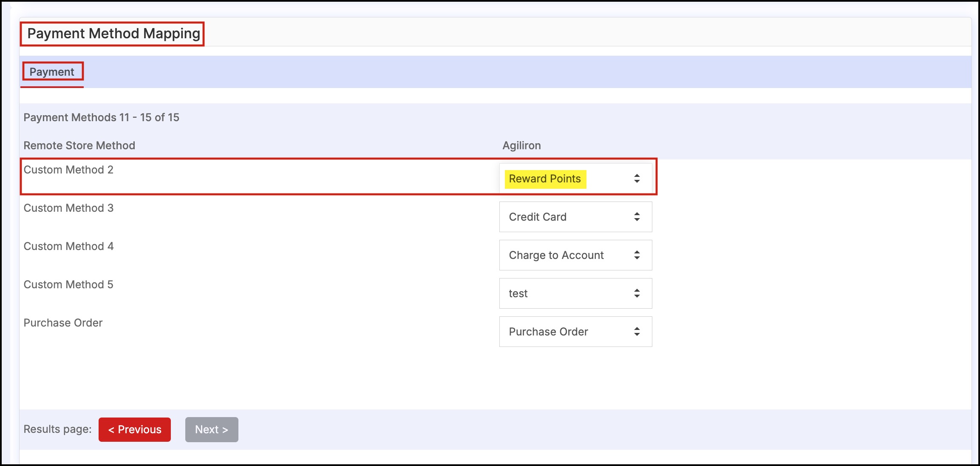Click the Purchase Order dropdown arrow icon
980x466 pixels.
[x=637, y=332]
